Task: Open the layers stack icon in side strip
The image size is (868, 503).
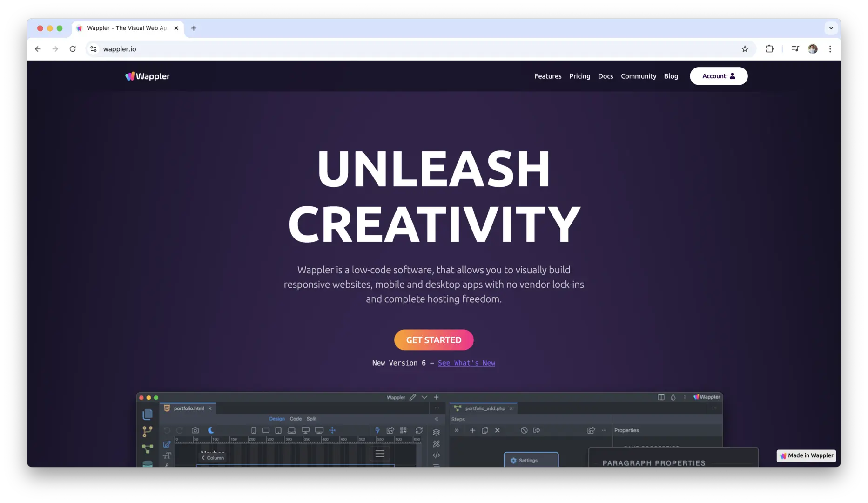Action: (436, 432)
